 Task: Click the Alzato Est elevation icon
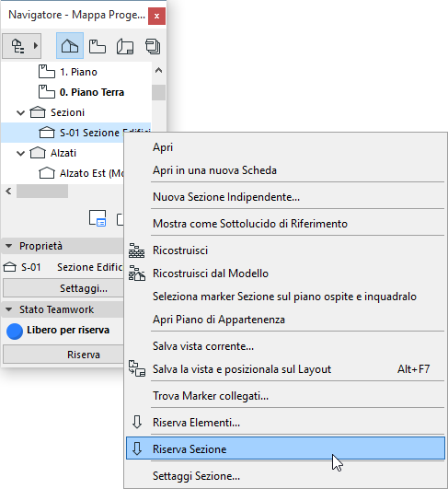(x=47, y=173)
